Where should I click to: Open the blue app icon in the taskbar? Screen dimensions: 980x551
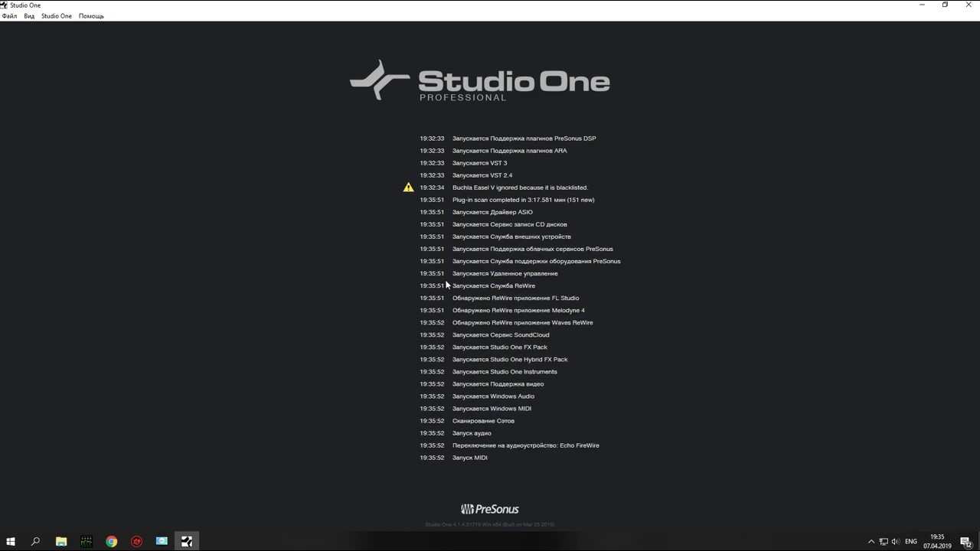point(162,541)
